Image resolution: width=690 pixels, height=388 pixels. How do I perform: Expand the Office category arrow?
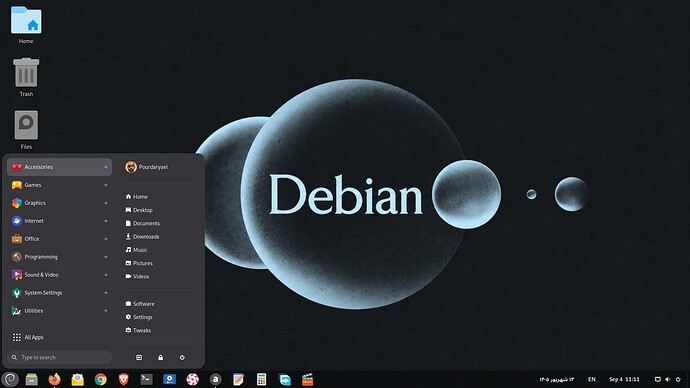pos(106,239)
